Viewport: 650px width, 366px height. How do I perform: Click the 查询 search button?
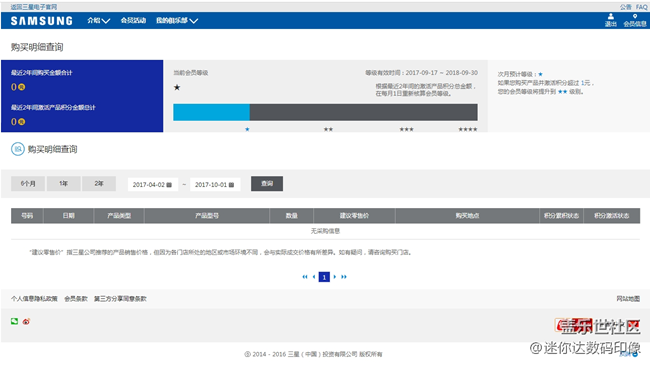coord(267,184)
